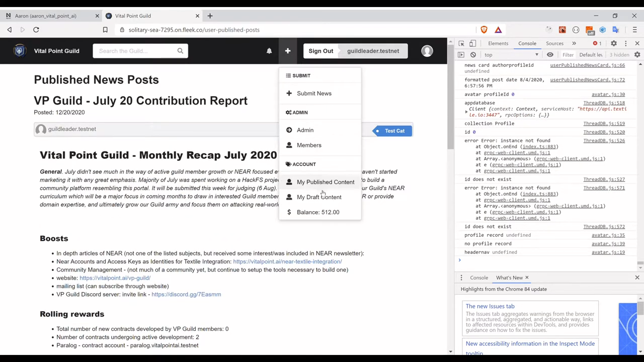Click the browser address bar URL
The image size is (644, 362).
point(194,30)
